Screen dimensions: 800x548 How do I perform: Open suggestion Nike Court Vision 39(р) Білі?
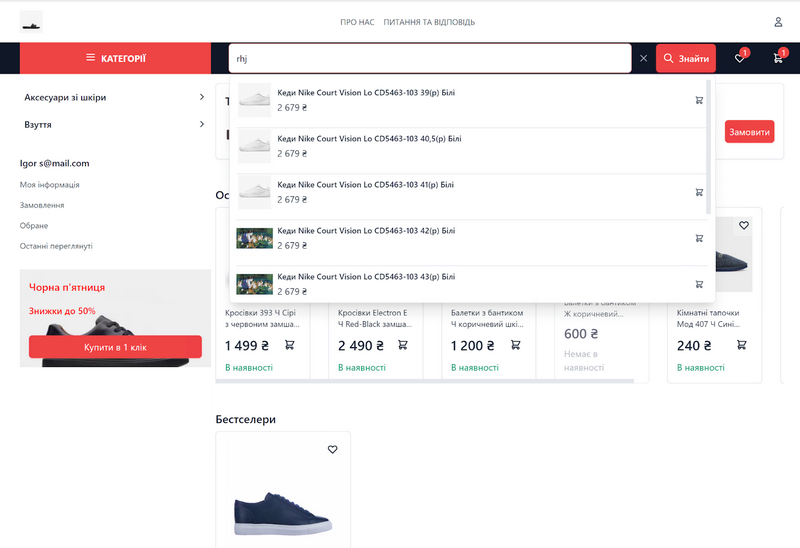point(366,92)
